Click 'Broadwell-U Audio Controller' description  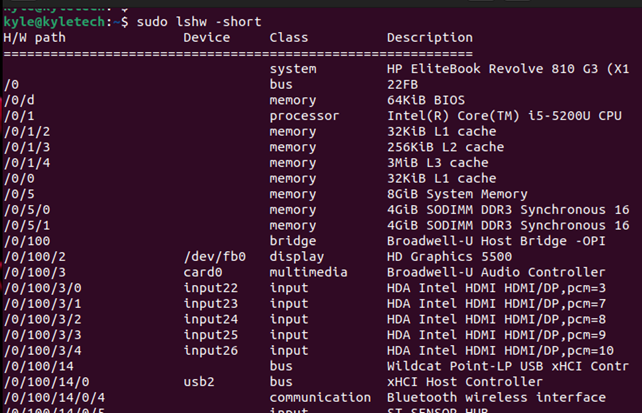point(496,272)
